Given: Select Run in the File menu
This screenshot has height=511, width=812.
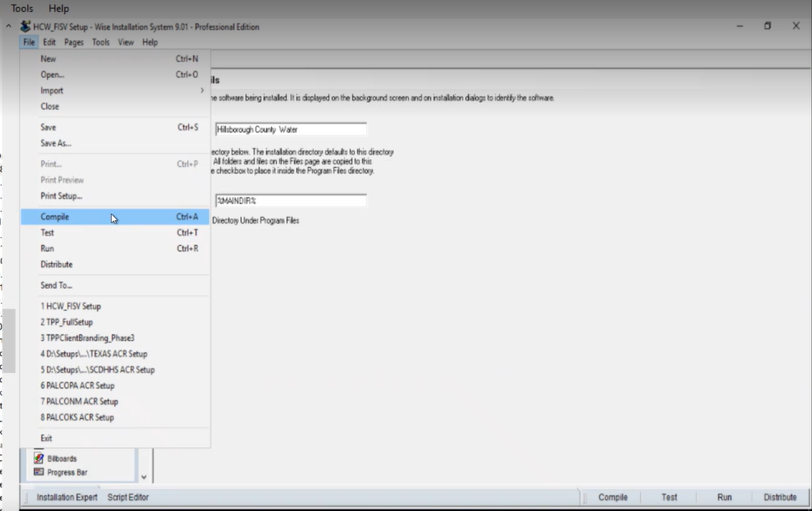Looking at the screenshot, I should 115,249.
